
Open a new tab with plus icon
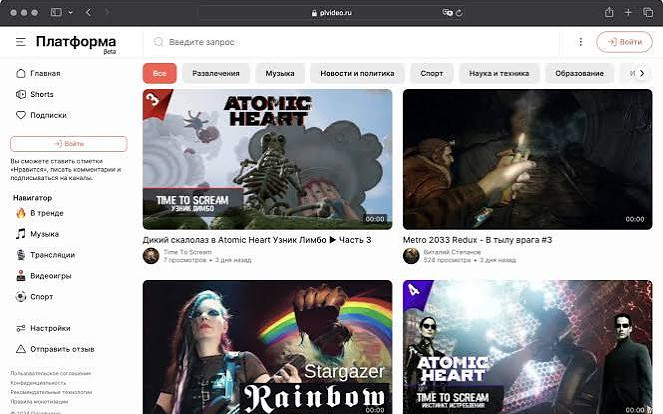(628, 12)
